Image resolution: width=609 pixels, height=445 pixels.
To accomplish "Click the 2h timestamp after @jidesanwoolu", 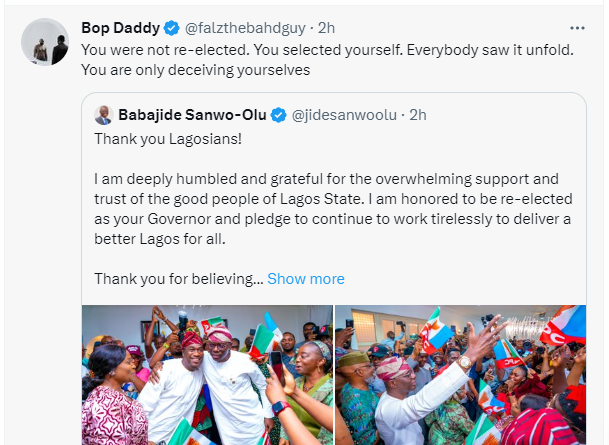I will (418, 115).
